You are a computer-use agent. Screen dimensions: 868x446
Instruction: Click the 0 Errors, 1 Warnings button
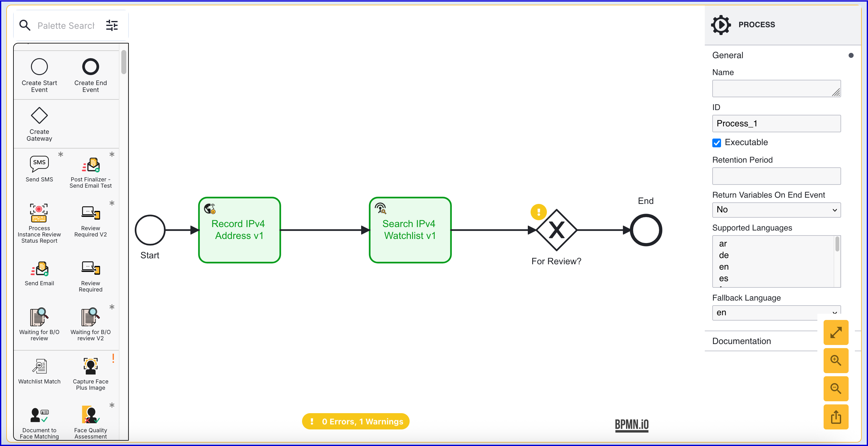coord(356,421)
